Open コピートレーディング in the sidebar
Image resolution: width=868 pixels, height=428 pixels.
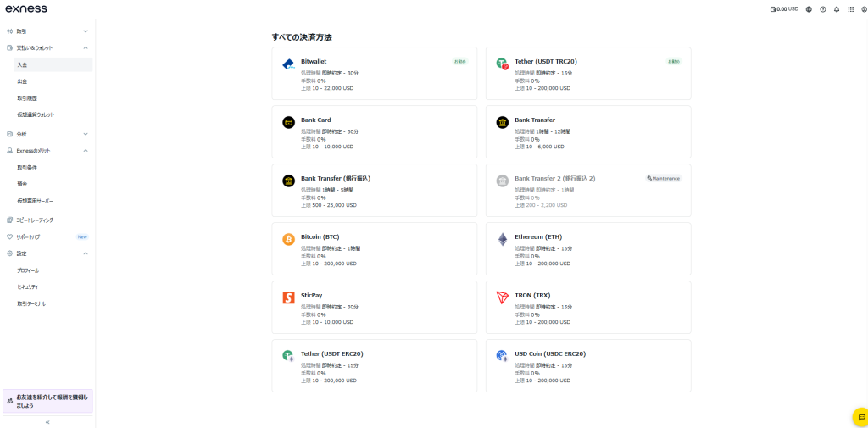tap(47, 220)
